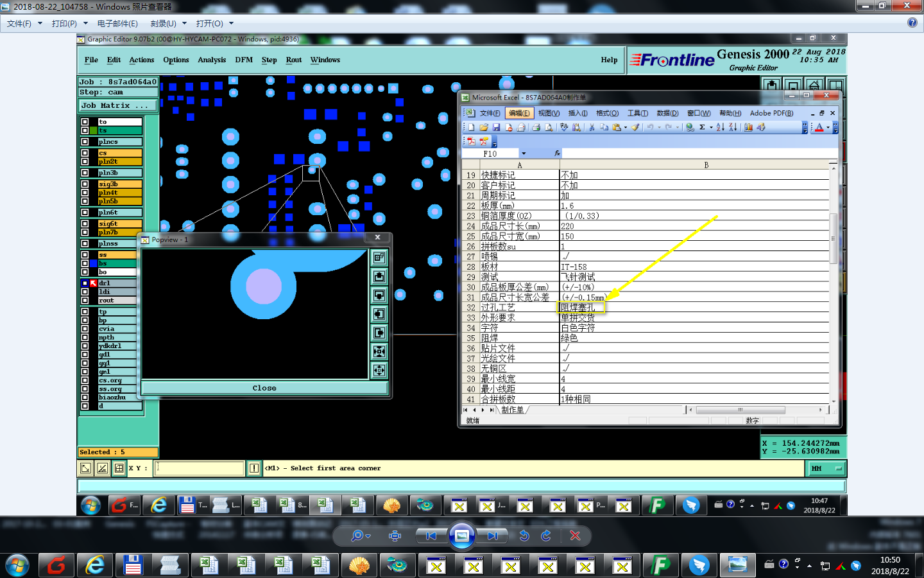Open the 数据(D) menu in Excel

tap(667, 113)
